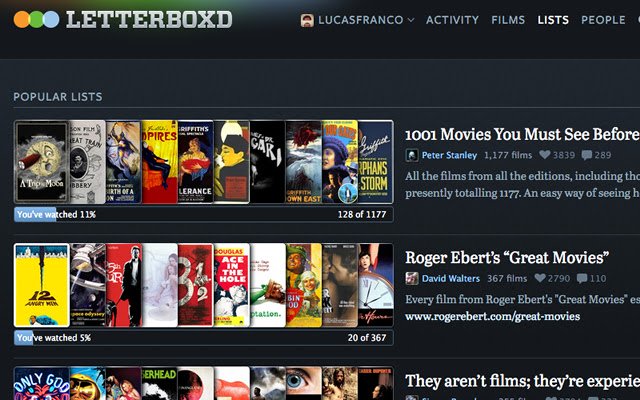Screen dimensions: 640x400
Task: Click the heart icon with 2790 likes
Action: tap(540, 278)
